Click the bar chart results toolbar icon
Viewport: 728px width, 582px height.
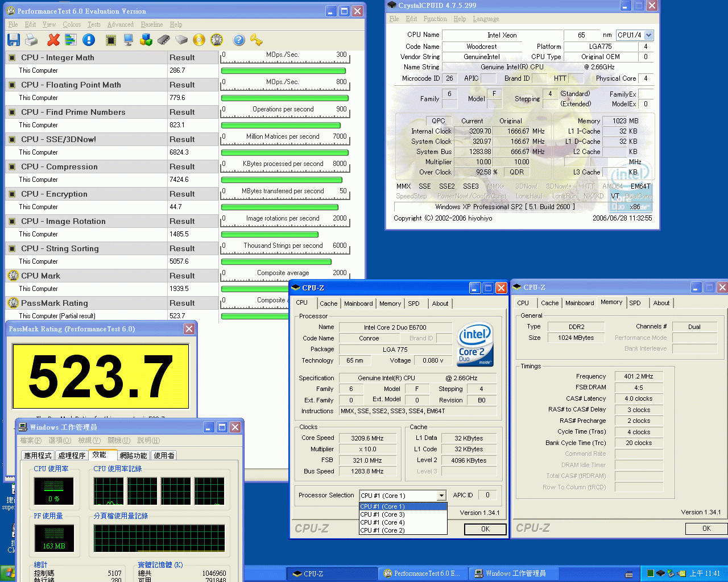point(71,40)
